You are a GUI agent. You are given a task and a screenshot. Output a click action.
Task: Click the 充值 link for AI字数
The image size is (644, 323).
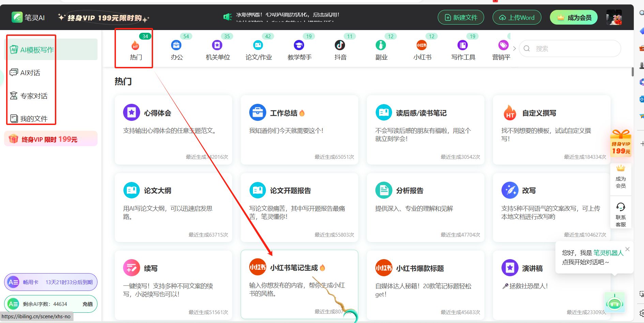point(87,304)
